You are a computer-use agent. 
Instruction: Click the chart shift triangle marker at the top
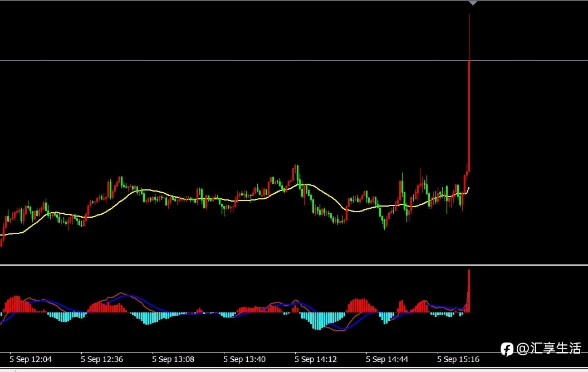(x=473, y=3)
